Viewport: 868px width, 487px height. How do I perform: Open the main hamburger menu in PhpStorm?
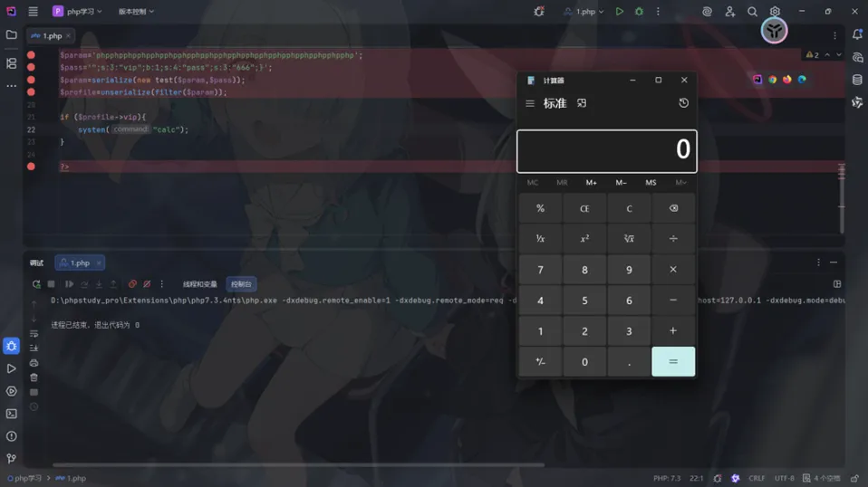[x=34, y=11]
